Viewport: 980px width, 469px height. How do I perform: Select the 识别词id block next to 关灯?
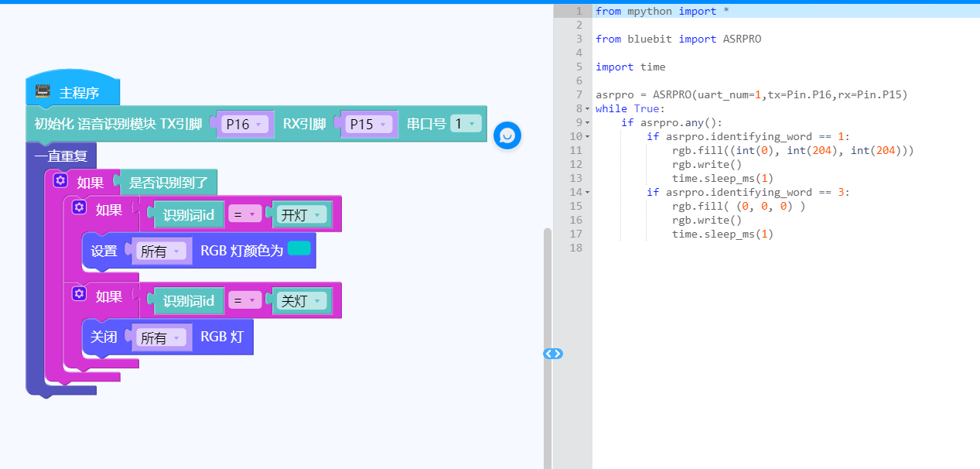pyautogui.click(x=189, y=301)
